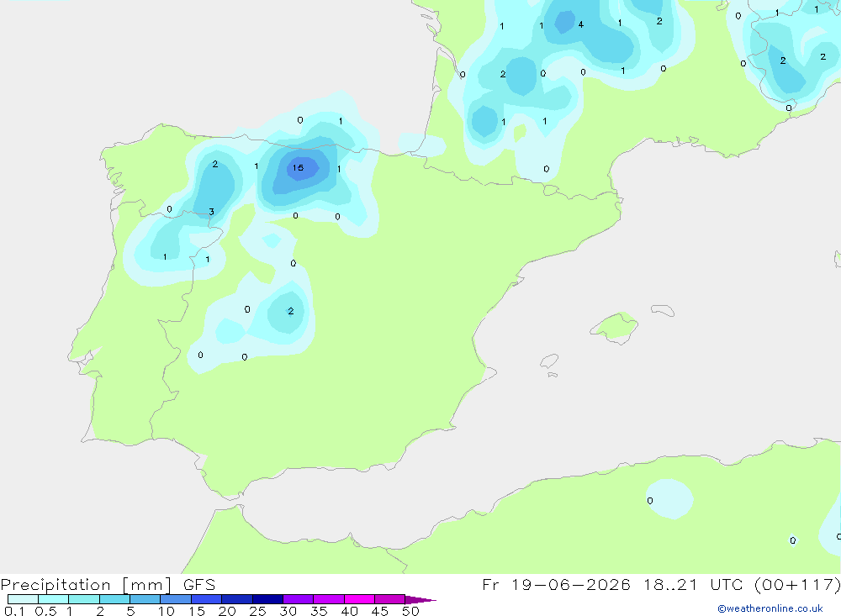The image size is (841, 616).
Task: Select the 10–15 mm legend color swatch
Action: tap(176, 599)
